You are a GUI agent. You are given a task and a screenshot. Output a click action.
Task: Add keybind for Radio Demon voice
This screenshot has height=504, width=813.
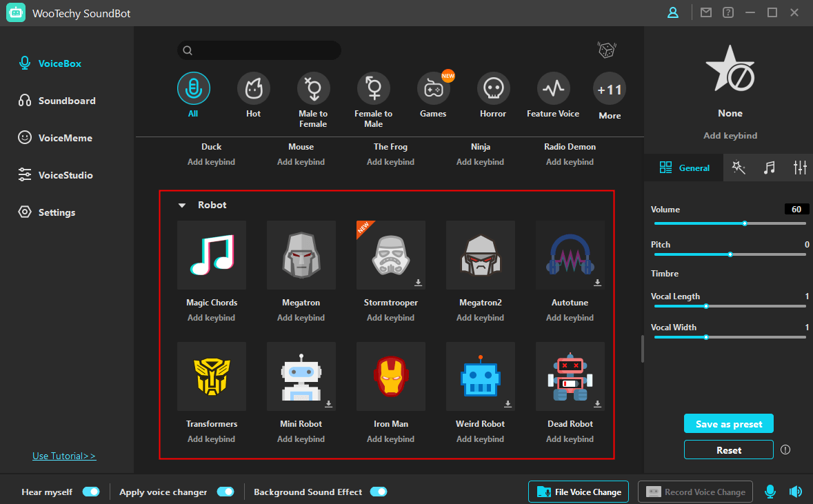click(x=570, y=162)
